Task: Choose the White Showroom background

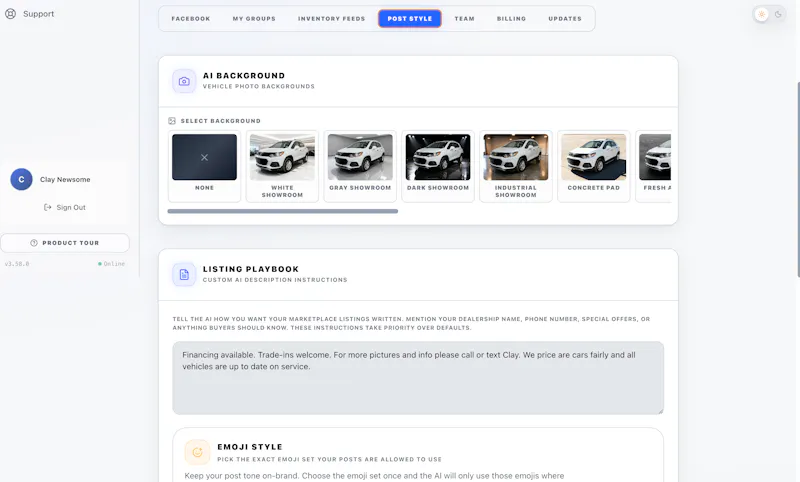Action: 282,166
